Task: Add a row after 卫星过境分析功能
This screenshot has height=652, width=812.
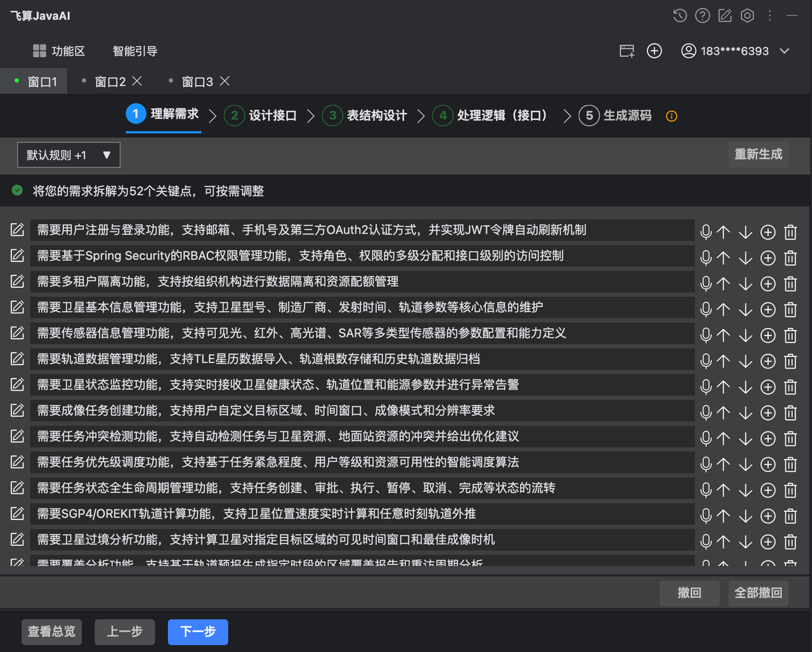Action: pyautogui.click(x=768, y=542)
